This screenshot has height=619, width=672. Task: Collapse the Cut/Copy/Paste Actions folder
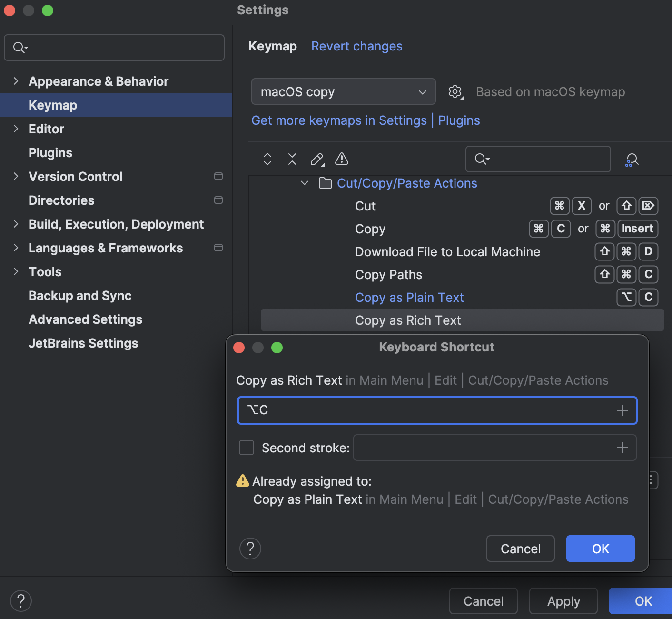[305, 183]
